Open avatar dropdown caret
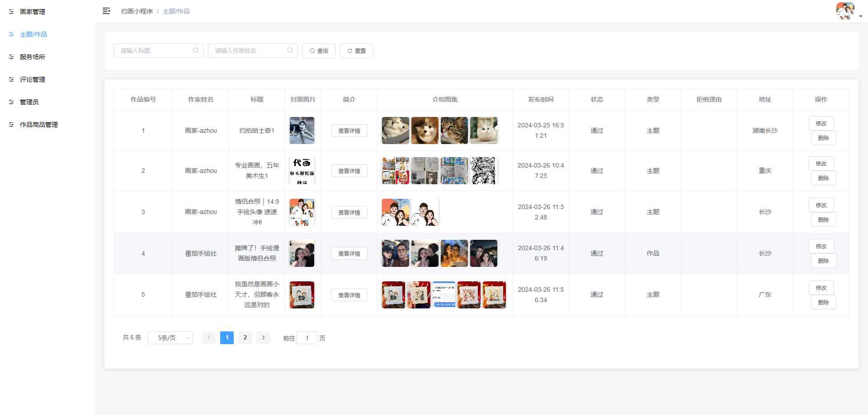The width and height of the screenshot is (868, 415). click(860, 16)
